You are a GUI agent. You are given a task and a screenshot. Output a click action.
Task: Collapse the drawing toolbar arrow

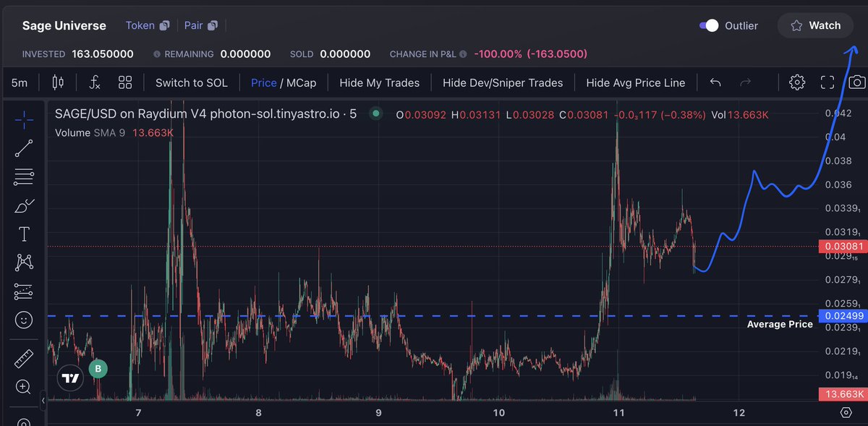43,400
